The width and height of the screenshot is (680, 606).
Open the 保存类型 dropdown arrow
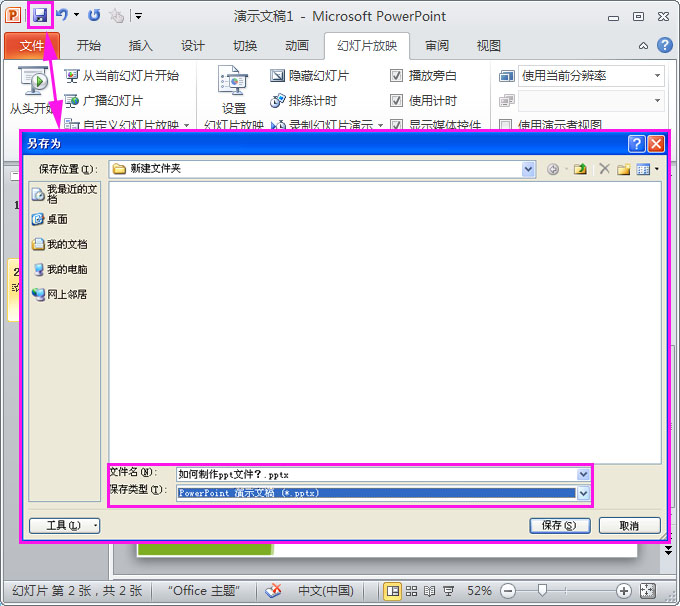[583, 493]
